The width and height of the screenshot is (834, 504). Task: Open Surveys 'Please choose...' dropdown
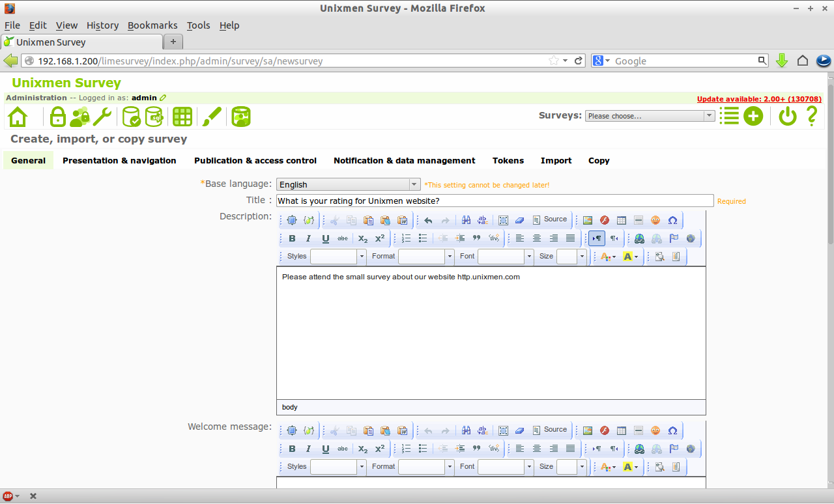[x=650, y=116]
